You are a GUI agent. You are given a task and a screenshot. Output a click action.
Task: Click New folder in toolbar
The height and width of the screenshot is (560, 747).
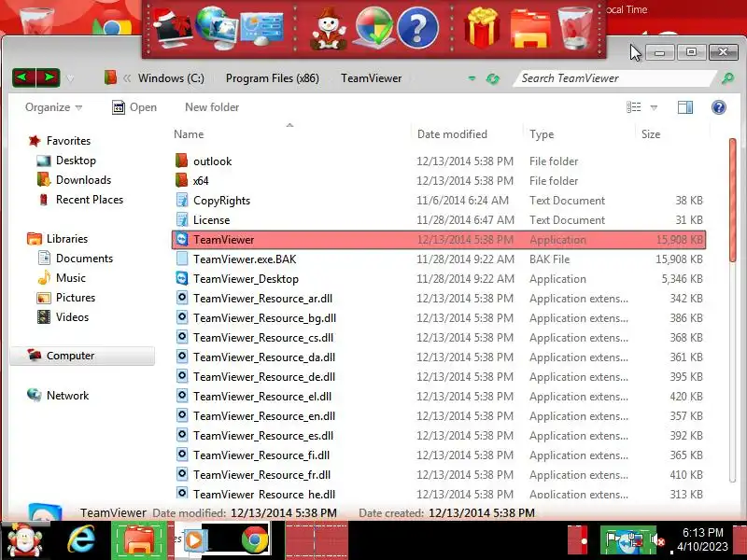pos(212,107)
